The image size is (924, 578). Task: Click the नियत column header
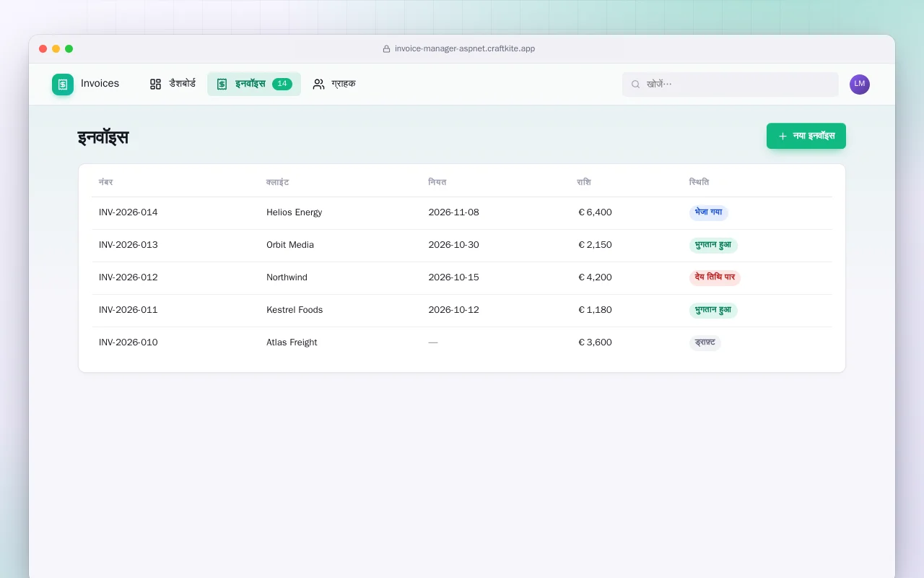[x=437, y=182]
